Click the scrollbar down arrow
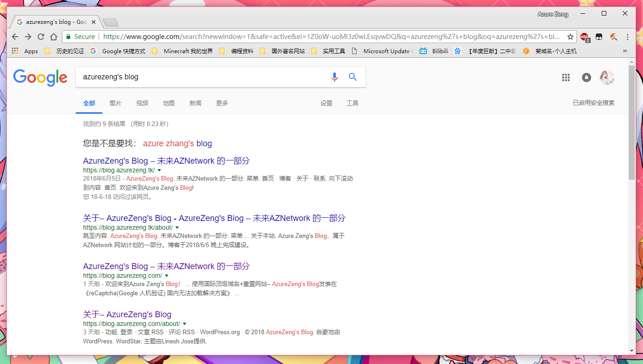 point(632,351)
